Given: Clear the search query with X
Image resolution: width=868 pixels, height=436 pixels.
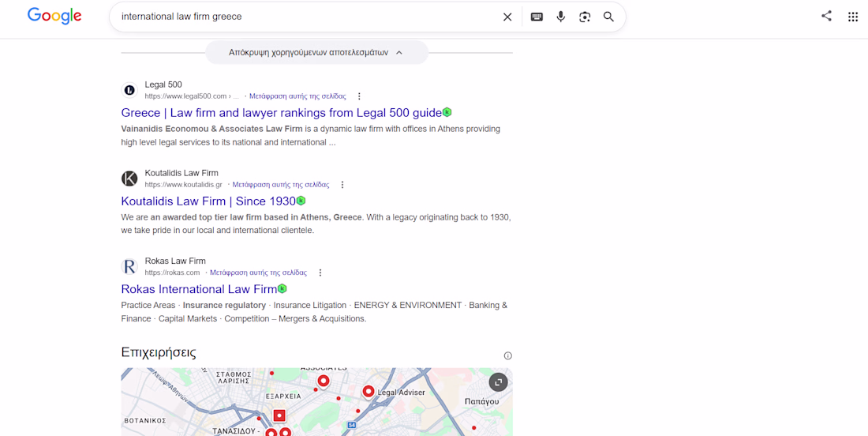Looking at the screenshot, I should click(x=507, y=17).
